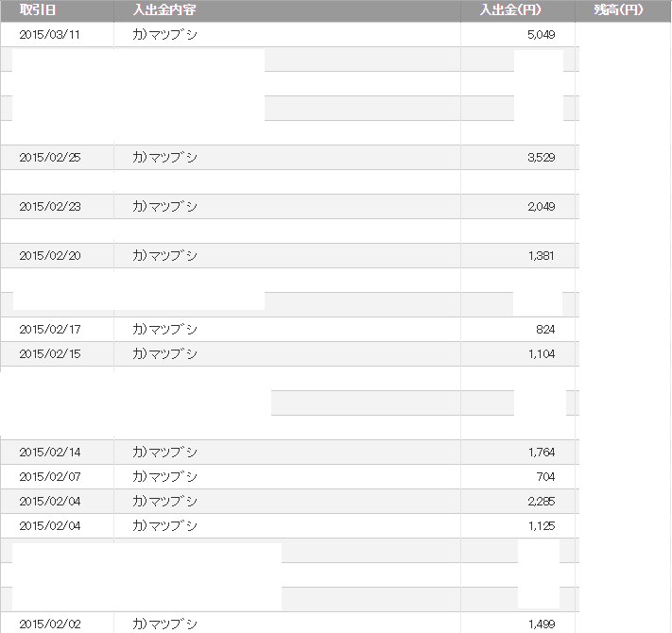Select the amount 1,499
This screenshot has width=672, height=633.
tap(542, 624)
